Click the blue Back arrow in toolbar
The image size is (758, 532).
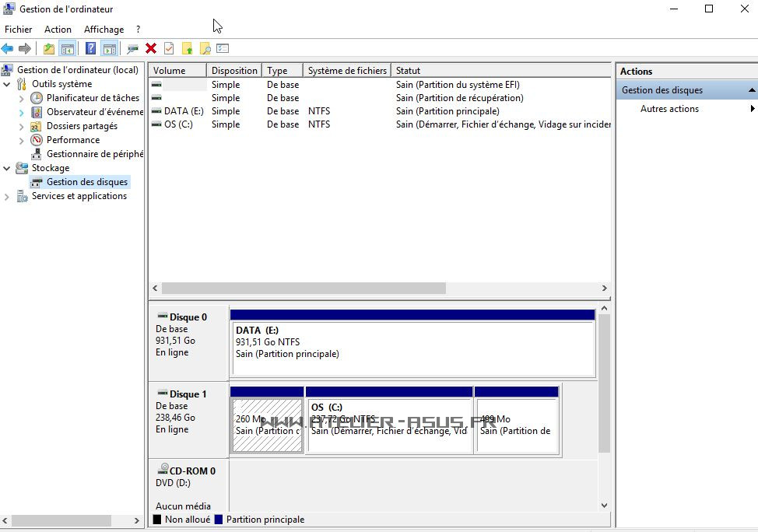click(x=8, y=49)
